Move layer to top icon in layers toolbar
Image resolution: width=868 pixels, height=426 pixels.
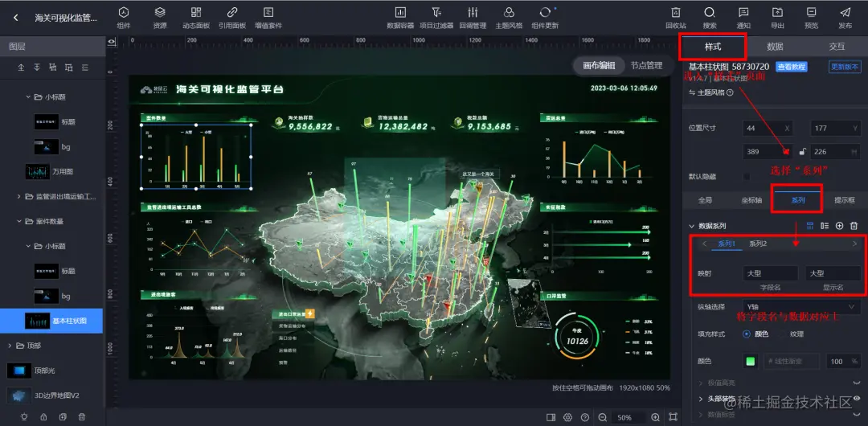(x=21, y=68)
